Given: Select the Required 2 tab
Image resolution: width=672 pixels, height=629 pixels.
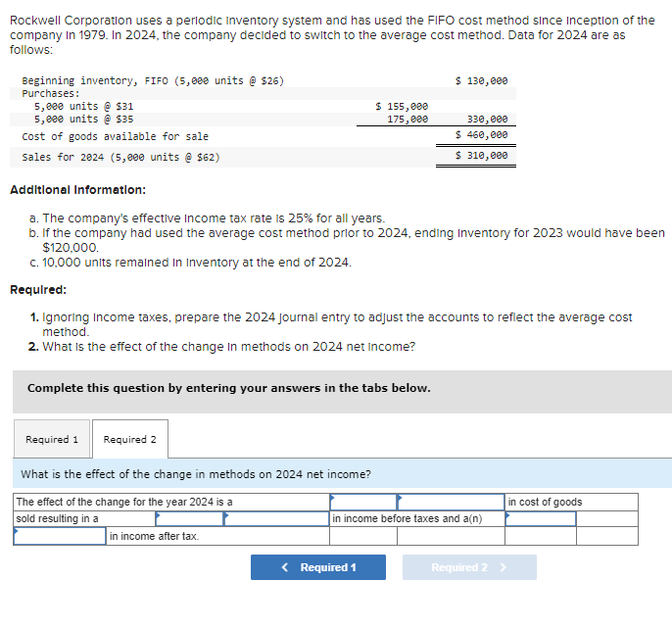Looking at the screenshot, I should point(130,439).
